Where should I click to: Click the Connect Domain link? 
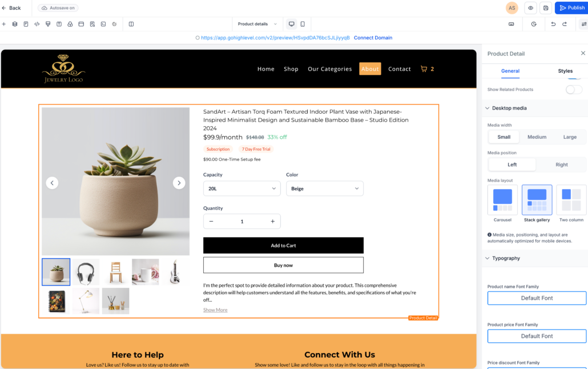pos(373,38)
